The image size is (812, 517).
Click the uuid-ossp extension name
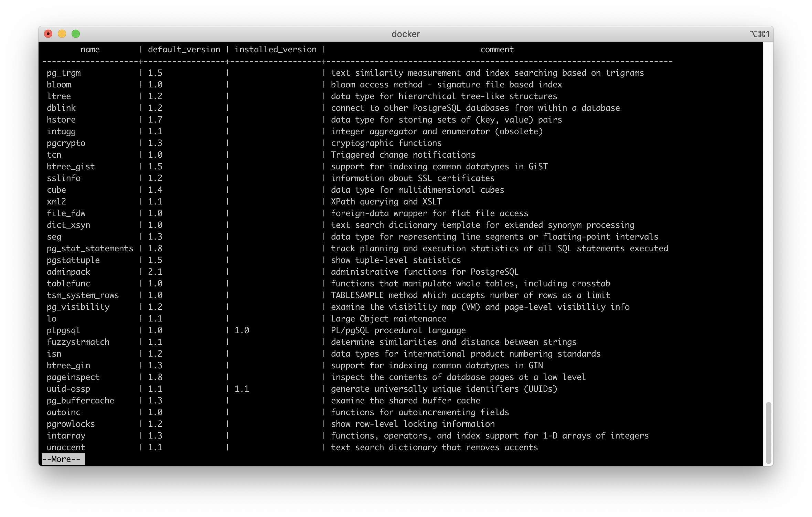(68, 389)
